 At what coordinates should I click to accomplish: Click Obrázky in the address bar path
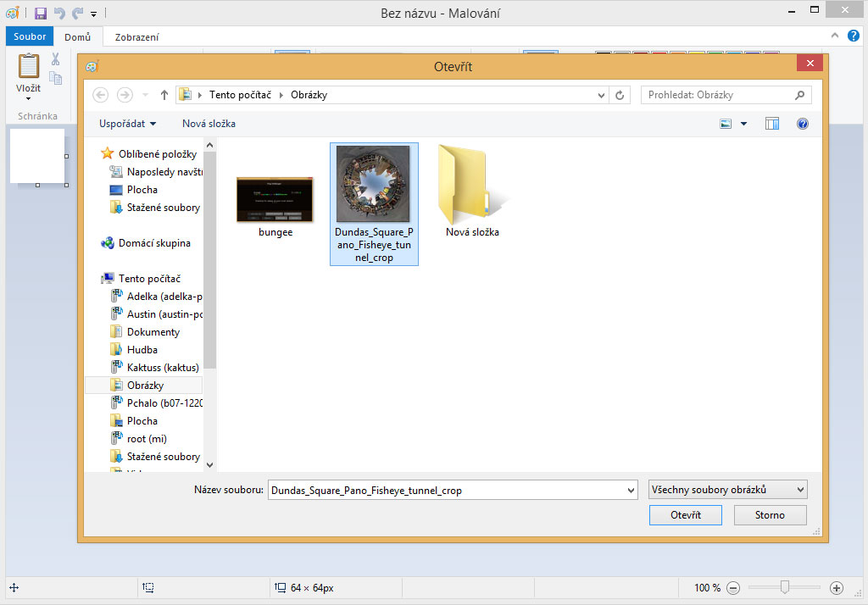coord(309,95)
